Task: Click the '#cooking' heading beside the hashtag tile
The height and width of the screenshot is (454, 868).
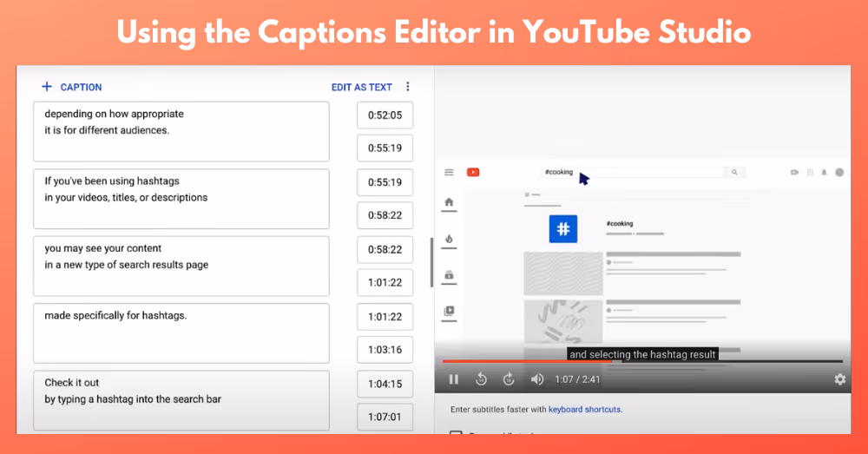Action: click(620, 224)
